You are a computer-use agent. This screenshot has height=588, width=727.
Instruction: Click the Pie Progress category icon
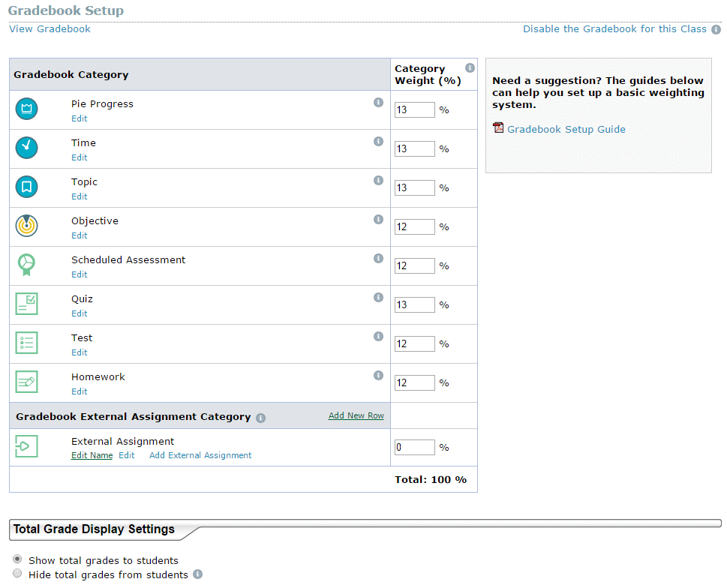[26, 109]
